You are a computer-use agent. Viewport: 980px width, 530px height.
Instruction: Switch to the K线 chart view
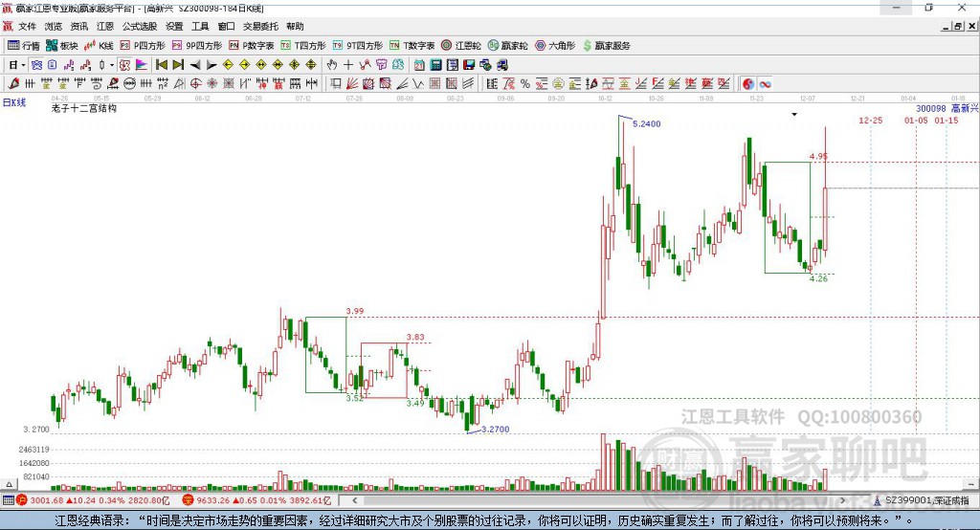[x=99, y=46]
